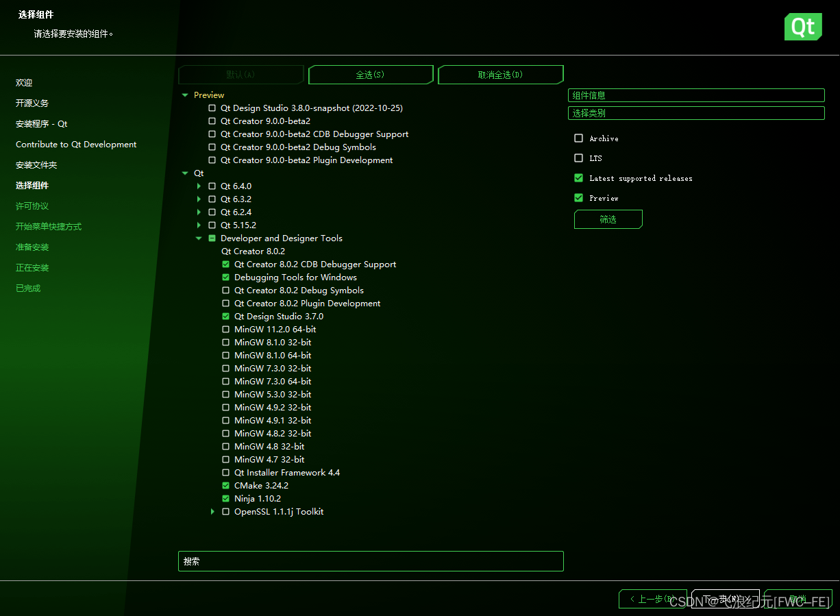Collapse the Preview tree section
Screen dimensions: 840x616
[185, 95]
